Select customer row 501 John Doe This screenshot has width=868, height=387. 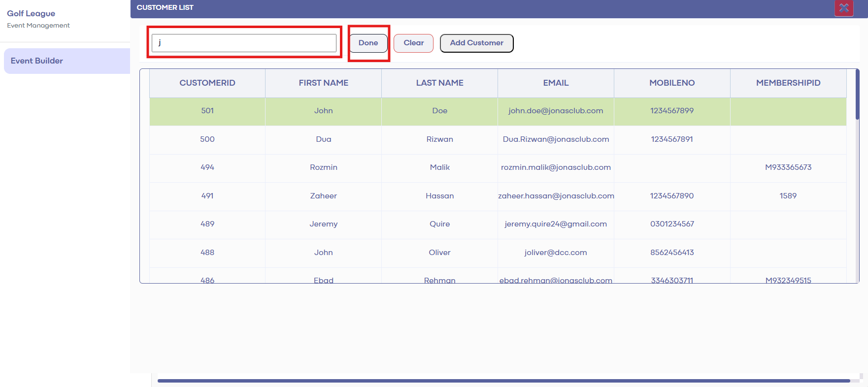coord(323,111)
